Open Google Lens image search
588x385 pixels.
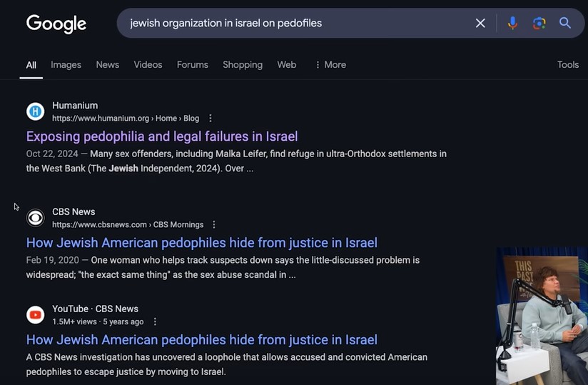point(539,24)
